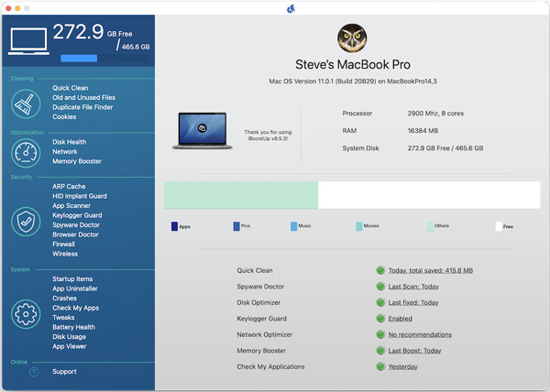Image resolution: width=550 pixels, height=392 pixels.
Task: Select App Uninstaller
Action: tap(75, 289)
